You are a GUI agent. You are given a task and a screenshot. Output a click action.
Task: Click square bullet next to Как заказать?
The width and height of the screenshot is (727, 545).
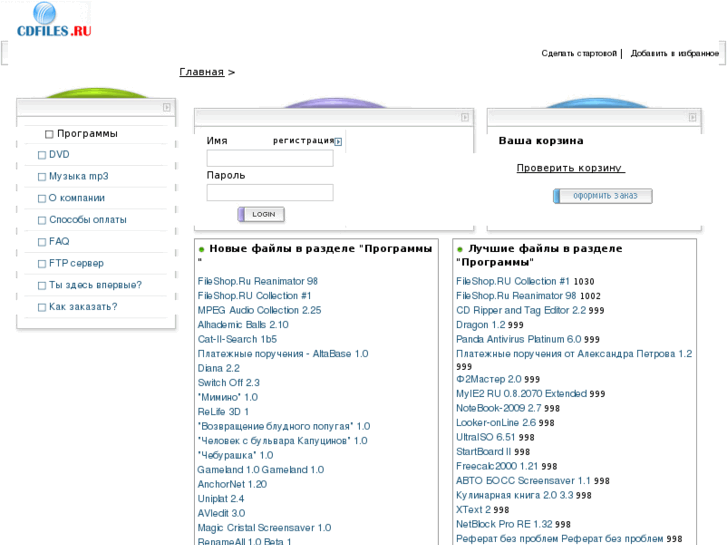pos(42,307)
